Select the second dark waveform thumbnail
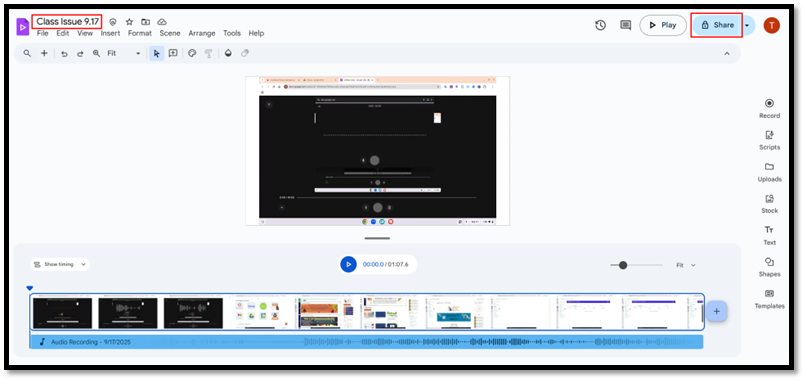The width and height of the screenshot is (805, 381). (x=128, y=313)
